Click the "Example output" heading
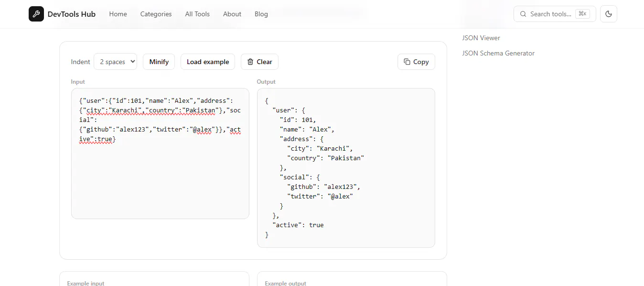 pyautogui.click(x=286, y=283)
